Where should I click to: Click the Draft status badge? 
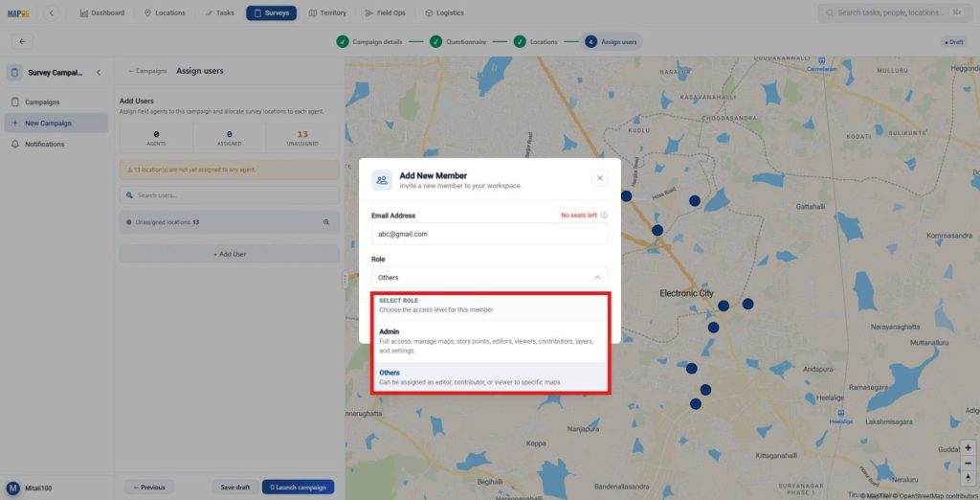(954, 42)
